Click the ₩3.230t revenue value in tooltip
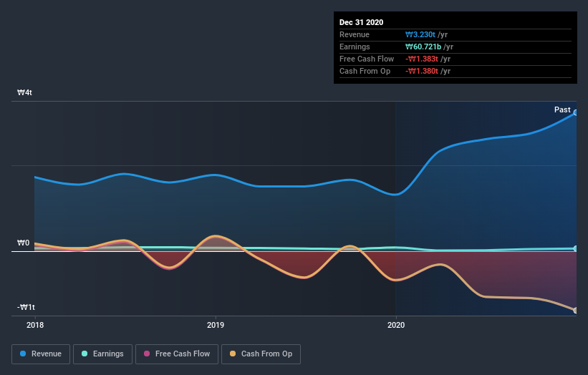The width and height of the screenshot is (588, 375). coord(420,34)
